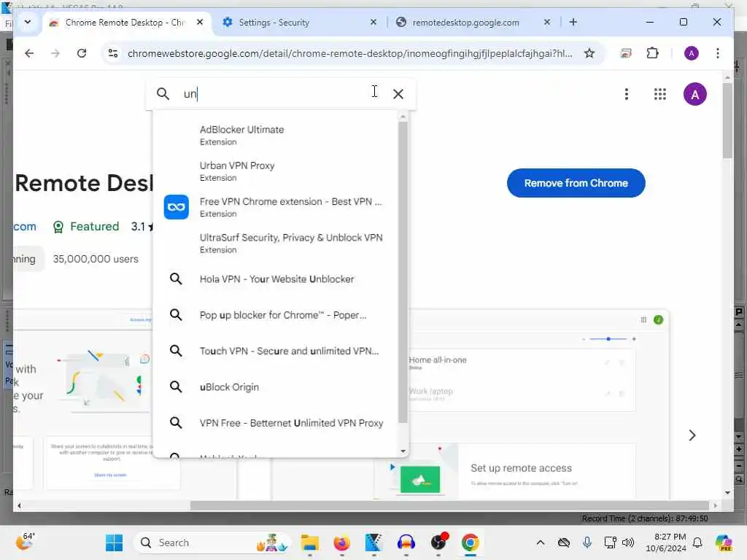Viewport: 747px width, 560px height.
Task: Click Remove from Chrome button
Action: tap(576, 183)
